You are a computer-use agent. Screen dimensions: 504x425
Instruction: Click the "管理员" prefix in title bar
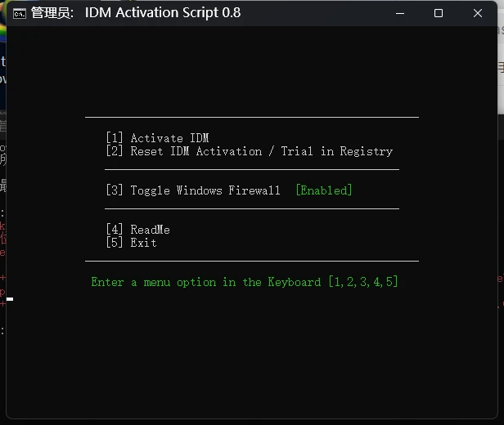(x=55, y=13)
